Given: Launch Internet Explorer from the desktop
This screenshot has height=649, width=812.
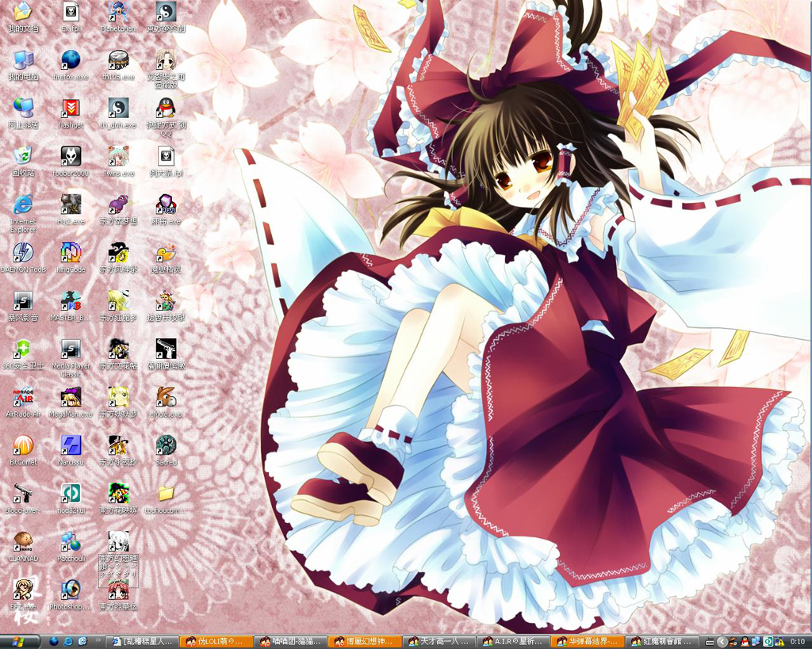Looking at the screenshot, I should point(23,214).
